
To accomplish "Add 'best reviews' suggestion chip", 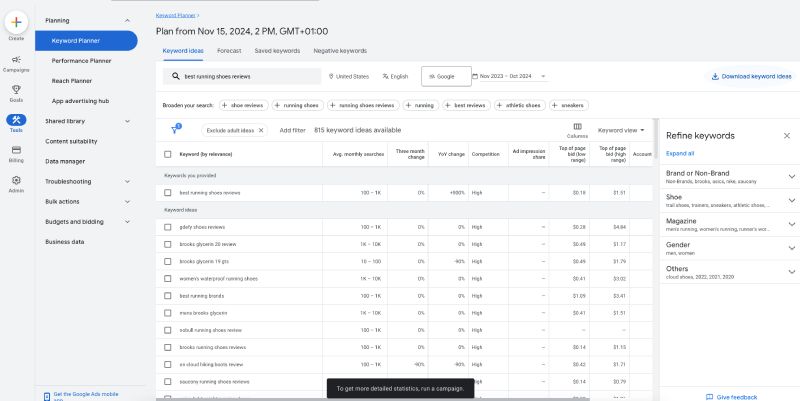I will click(x=466, y=105).
